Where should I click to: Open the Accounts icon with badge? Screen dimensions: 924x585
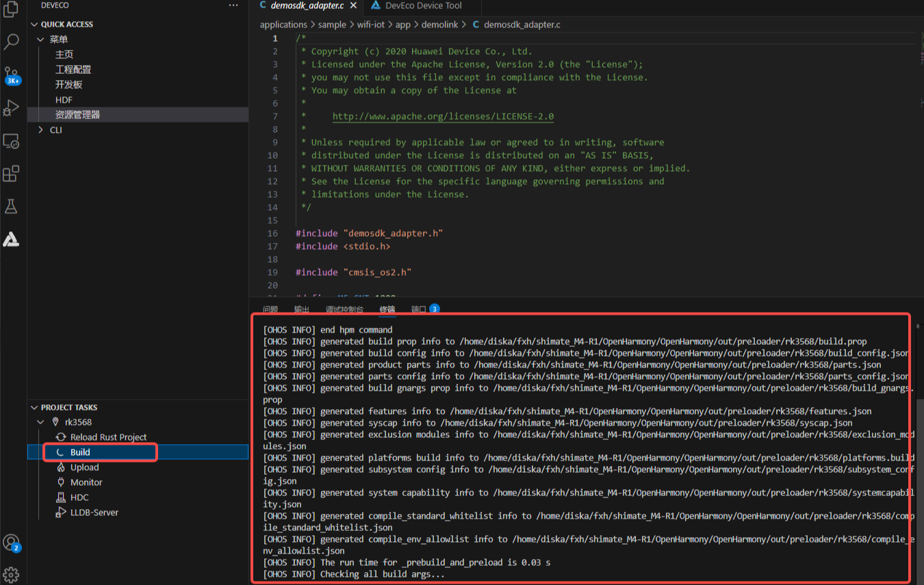pos(10,543)
